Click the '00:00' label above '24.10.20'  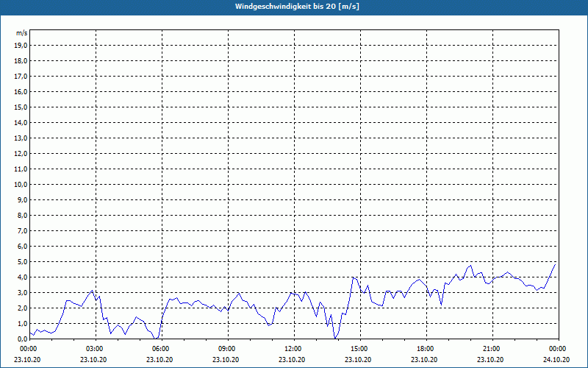point(558,349)
